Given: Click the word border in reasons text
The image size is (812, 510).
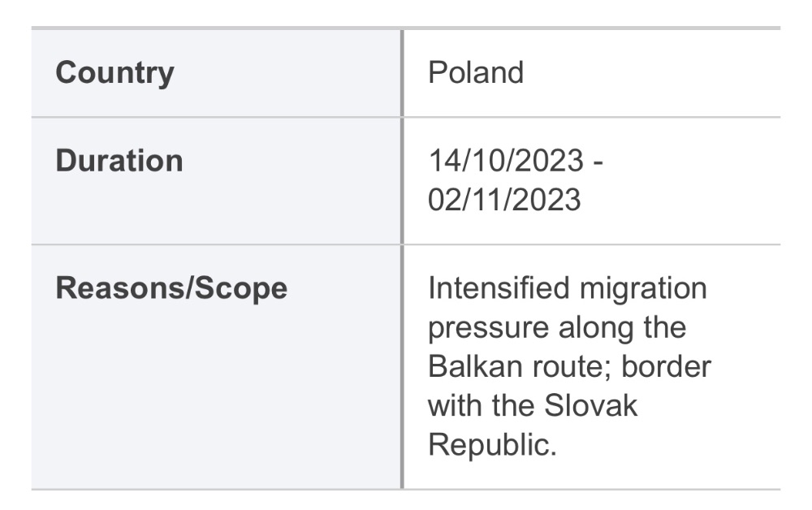Looking at the screenshot, I should tap(667, 366).
